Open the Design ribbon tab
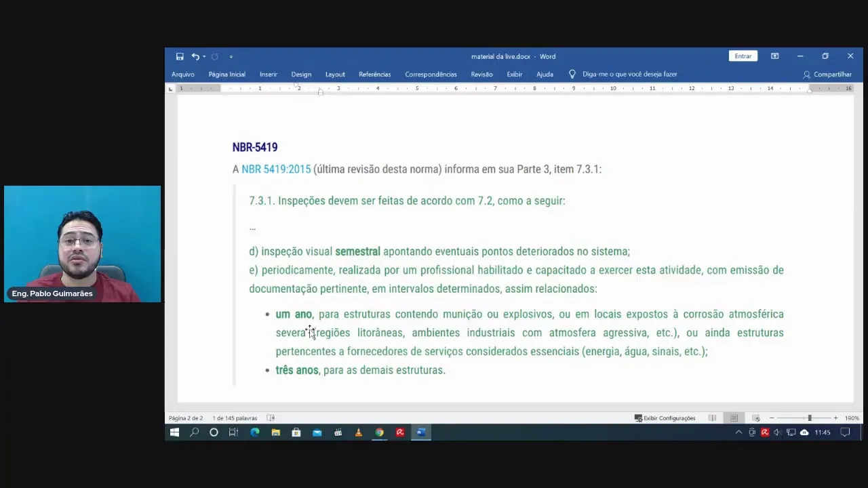Image resolution: width=868 pixels, height=488 pixels. click(301, 75)
